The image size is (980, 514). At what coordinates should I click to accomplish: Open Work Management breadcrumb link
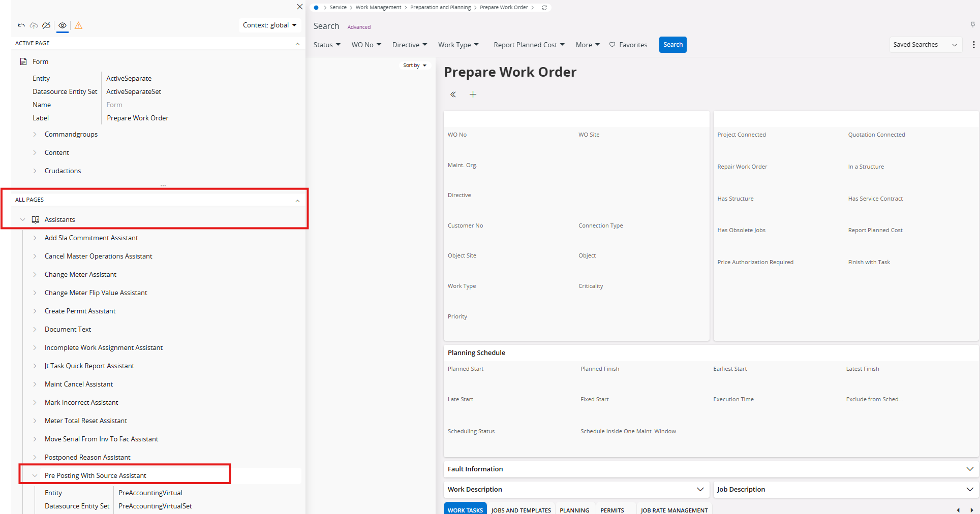(x=378, y=8)
